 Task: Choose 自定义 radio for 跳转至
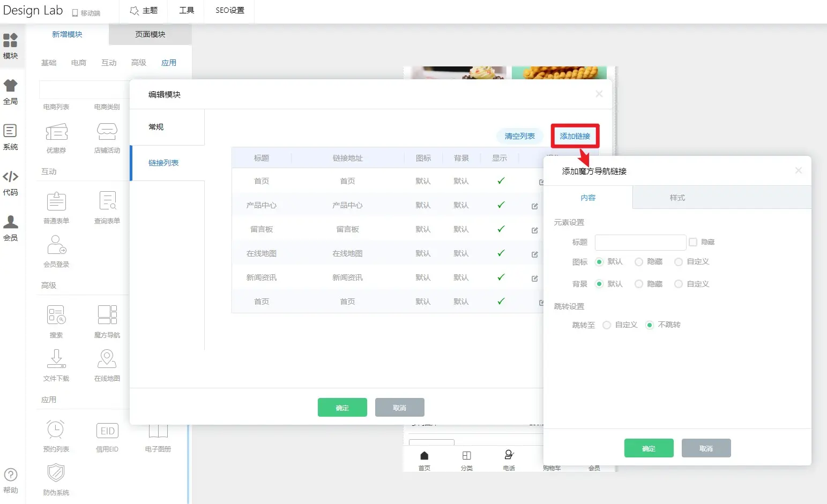click(607, 325)
